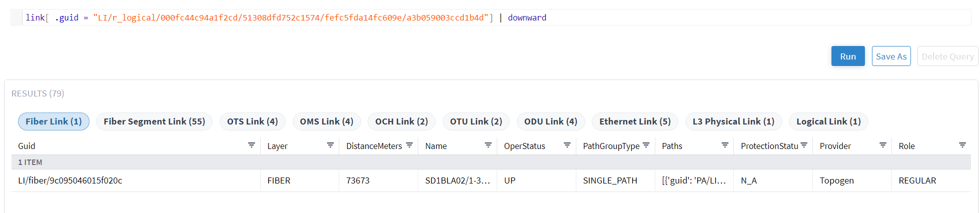Open filter icon on Layer column

330,145
